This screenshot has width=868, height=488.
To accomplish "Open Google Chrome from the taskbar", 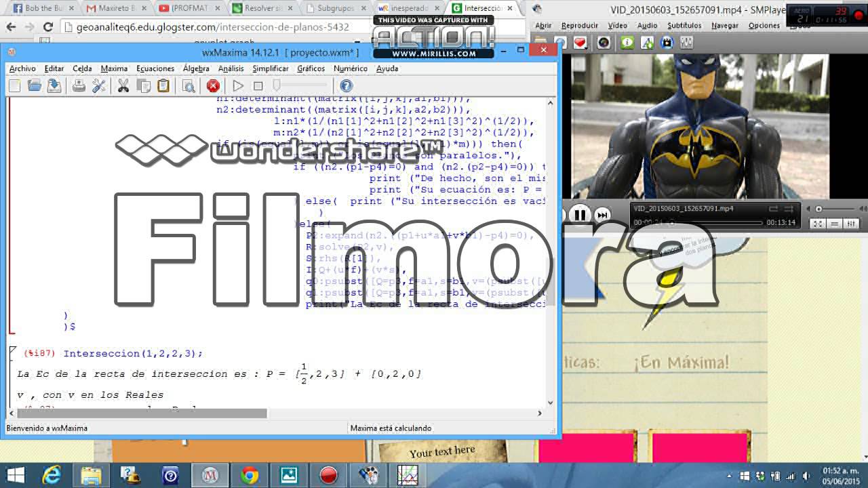I will pos(250,475).
